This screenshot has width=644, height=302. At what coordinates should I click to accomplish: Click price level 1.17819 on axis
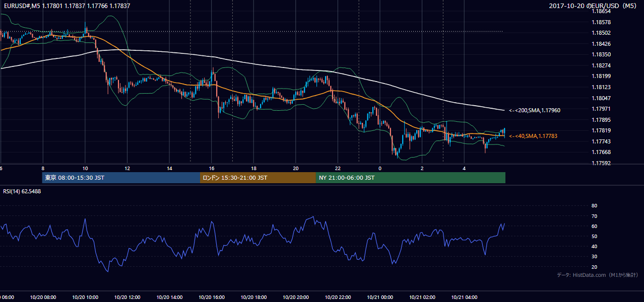[x=601, y=131]
